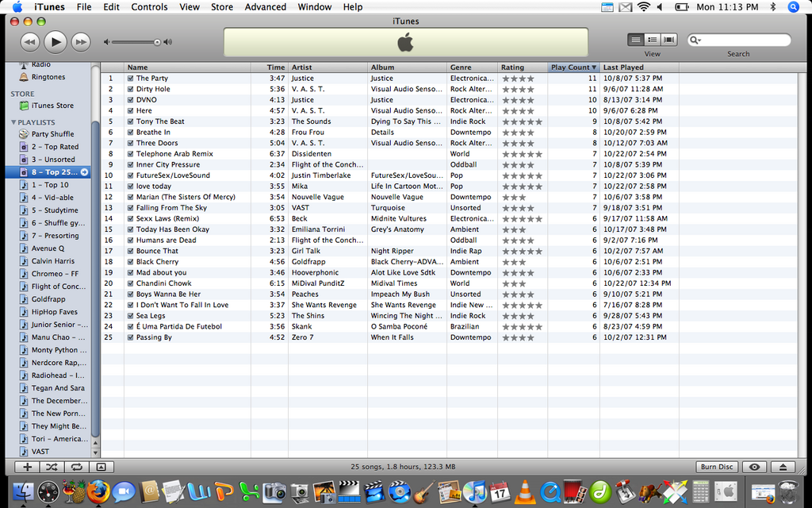
Task: Open the search field magnifier dropdown
Action: [x=695, y=40]
